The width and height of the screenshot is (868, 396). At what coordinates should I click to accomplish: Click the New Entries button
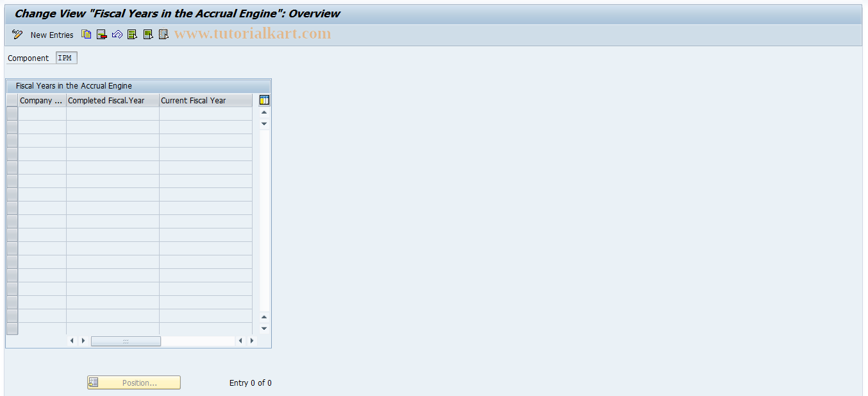tap(52, 35)
